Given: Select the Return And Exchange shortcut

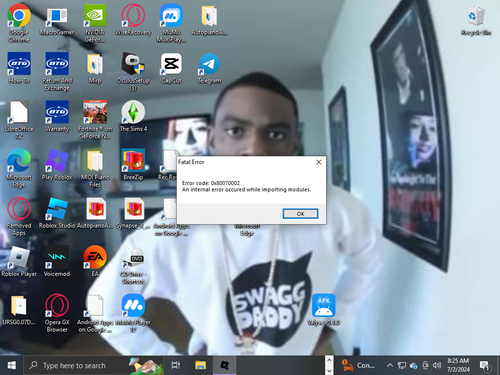Looking at the screenshot, I should 57,71.
